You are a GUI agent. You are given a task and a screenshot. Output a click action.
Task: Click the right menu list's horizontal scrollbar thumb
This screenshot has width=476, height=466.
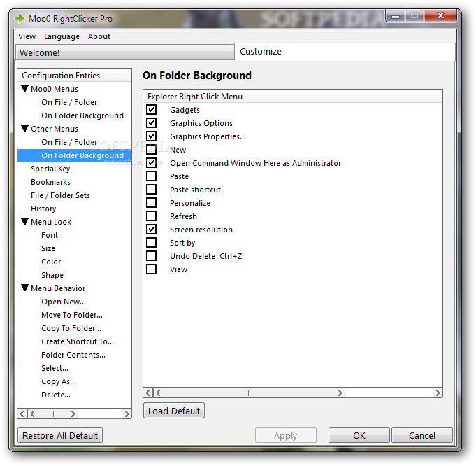[249, 393]
